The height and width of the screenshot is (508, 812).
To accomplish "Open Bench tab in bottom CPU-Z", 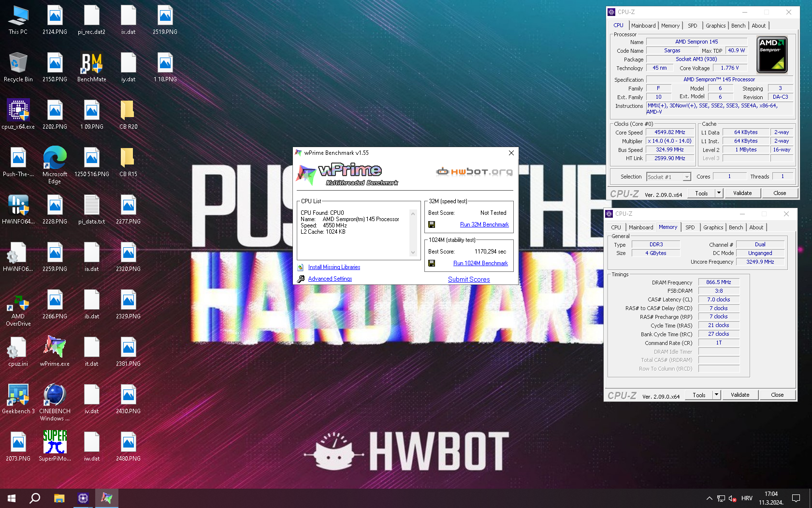I will 736,227.
